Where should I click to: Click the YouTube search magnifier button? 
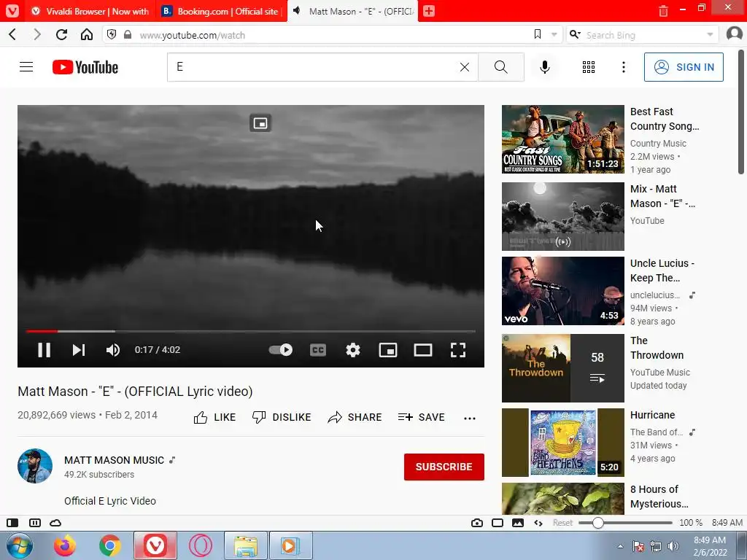[500, 67]
